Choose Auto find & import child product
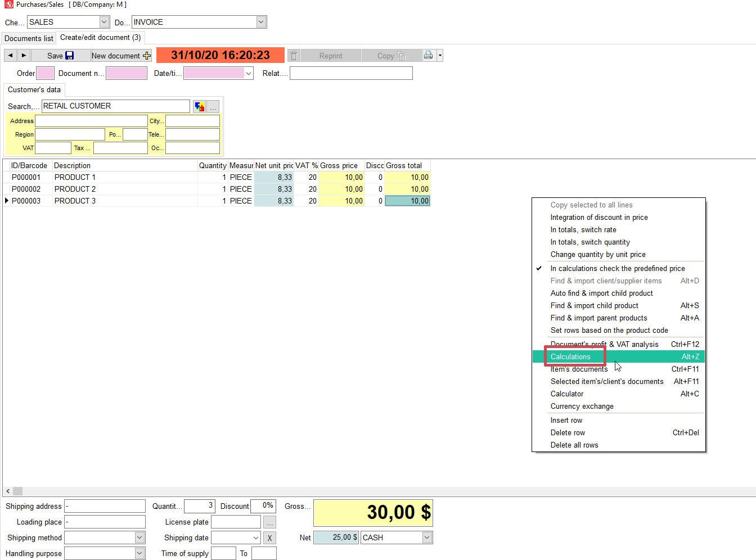 coord(619,293)
